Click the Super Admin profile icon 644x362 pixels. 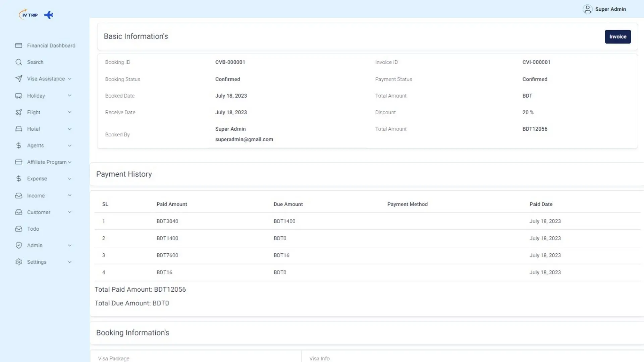[x=587, y=9]
